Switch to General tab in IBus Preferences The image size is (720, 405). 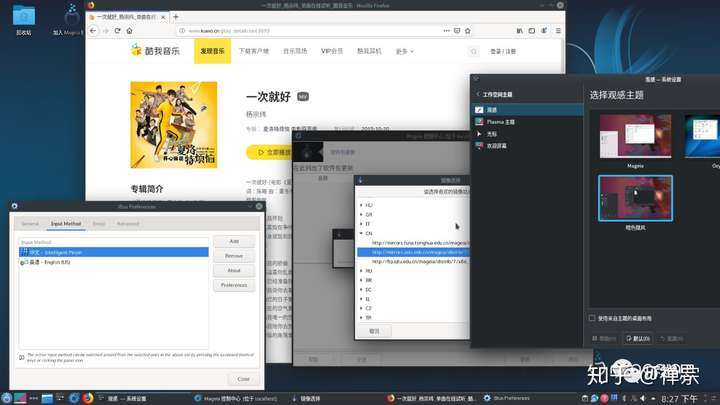click(x=30, y=224)
